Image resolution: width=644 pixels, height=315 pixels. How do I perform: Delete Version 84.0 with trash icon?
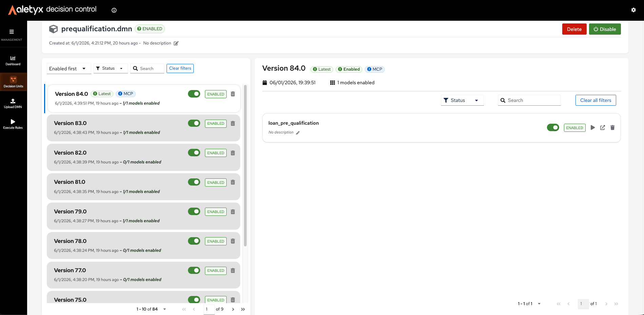(233, 94)
